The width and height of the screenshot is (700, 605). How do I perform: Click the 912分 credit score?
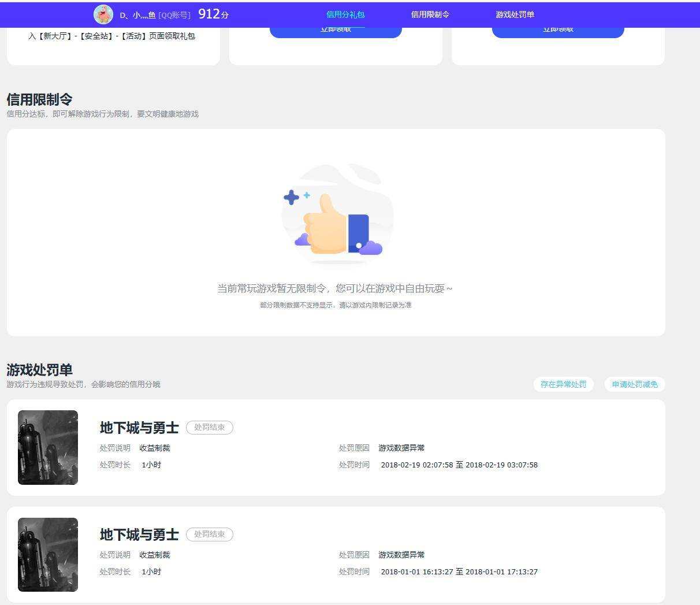tap(213, 14)
